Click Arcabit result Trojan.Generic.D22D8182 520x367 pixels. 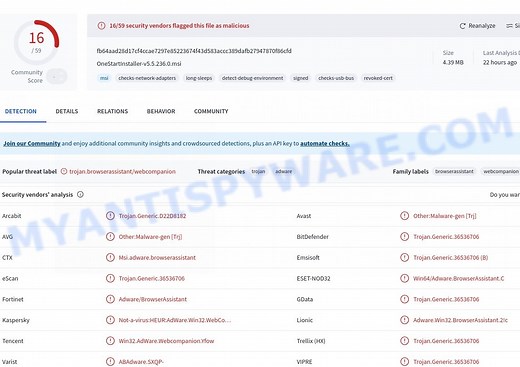pyautogui.click(x=152, y=216)
